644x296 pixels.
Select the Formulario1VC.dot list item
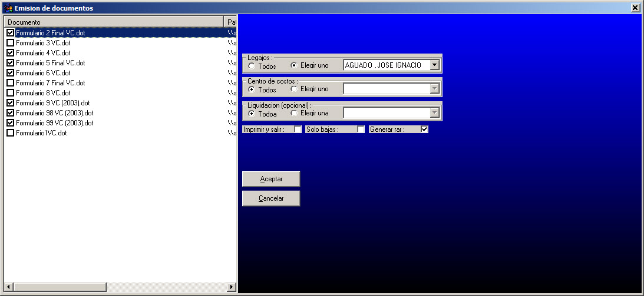click(x=41, y=133)
